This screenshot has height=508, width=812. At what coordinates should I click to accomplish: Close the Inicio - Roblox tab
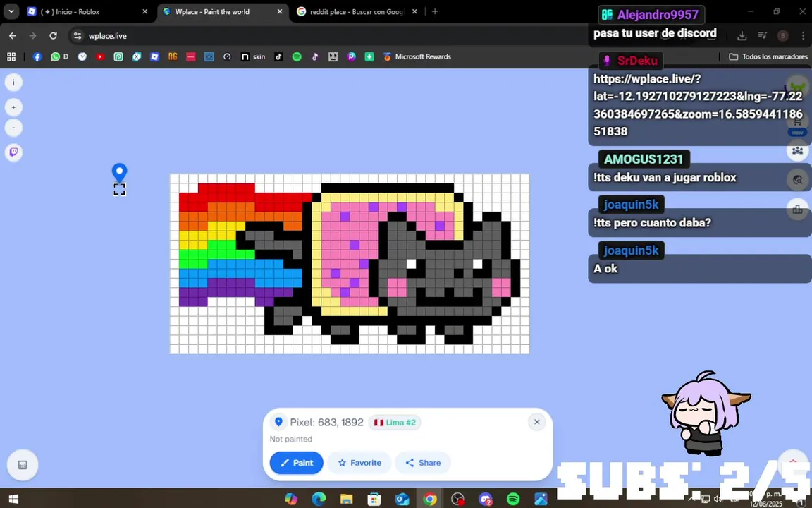point(145,11)
